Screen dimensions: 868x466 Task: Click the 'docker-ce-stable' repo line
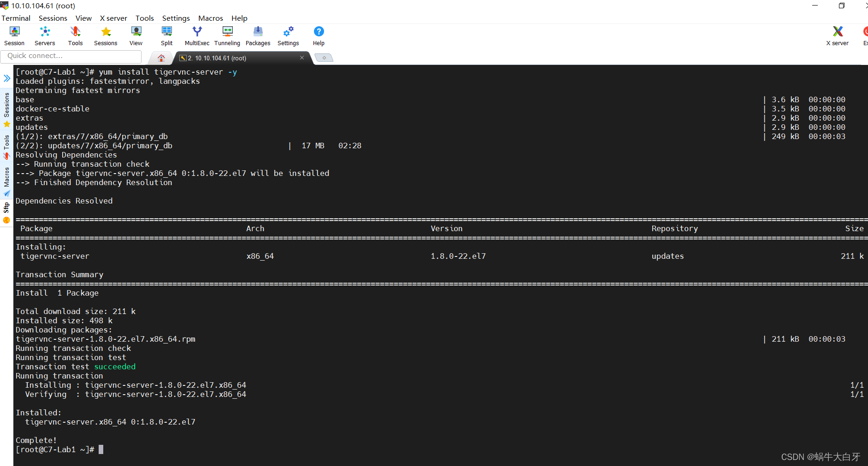(53, 109)
